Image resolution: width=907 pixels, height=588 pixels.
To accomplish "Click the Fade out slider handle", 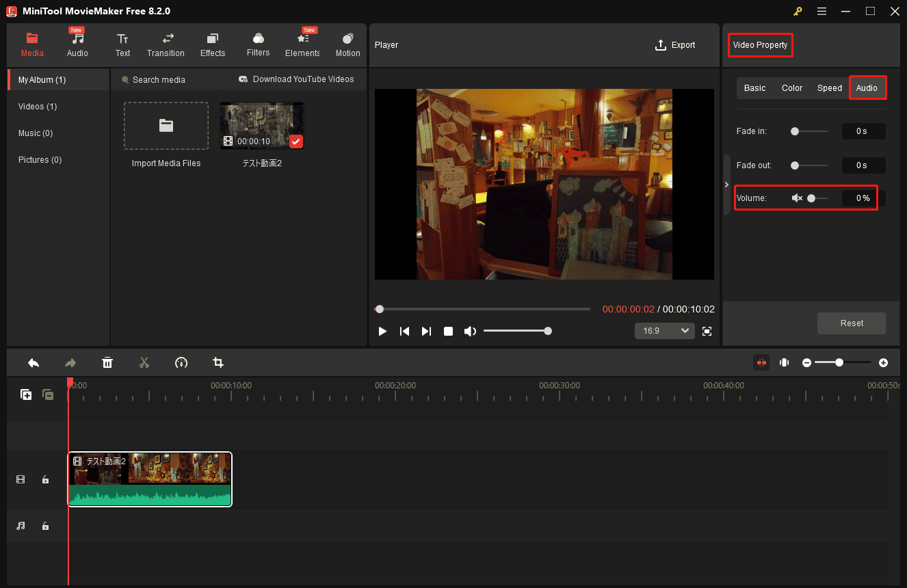I will (x=795, y=165).
